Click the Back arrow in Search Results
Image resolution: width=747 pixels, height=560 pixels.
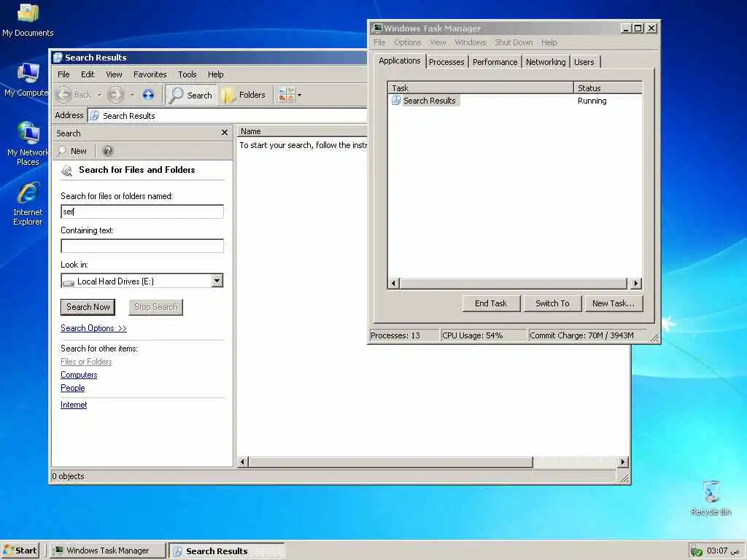[x=64, y=95]
